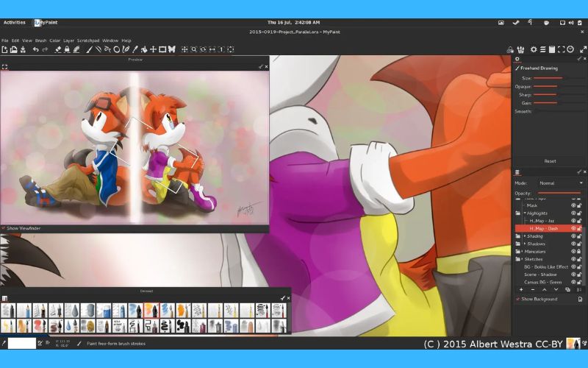
Task: Toggle the Eraser mode icon
Action: tap(58, 49)
